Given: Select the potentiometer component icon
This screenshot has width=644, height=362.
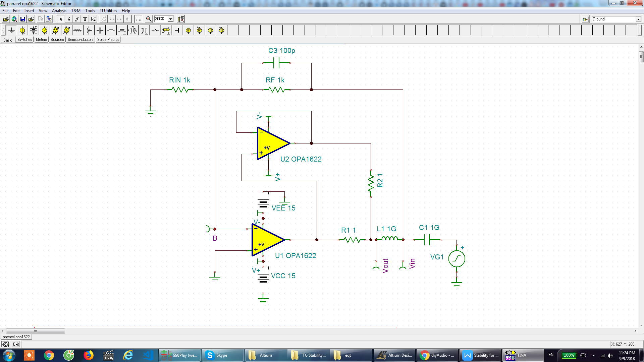Looking at the screenshot, I should [x=89, y=31].
